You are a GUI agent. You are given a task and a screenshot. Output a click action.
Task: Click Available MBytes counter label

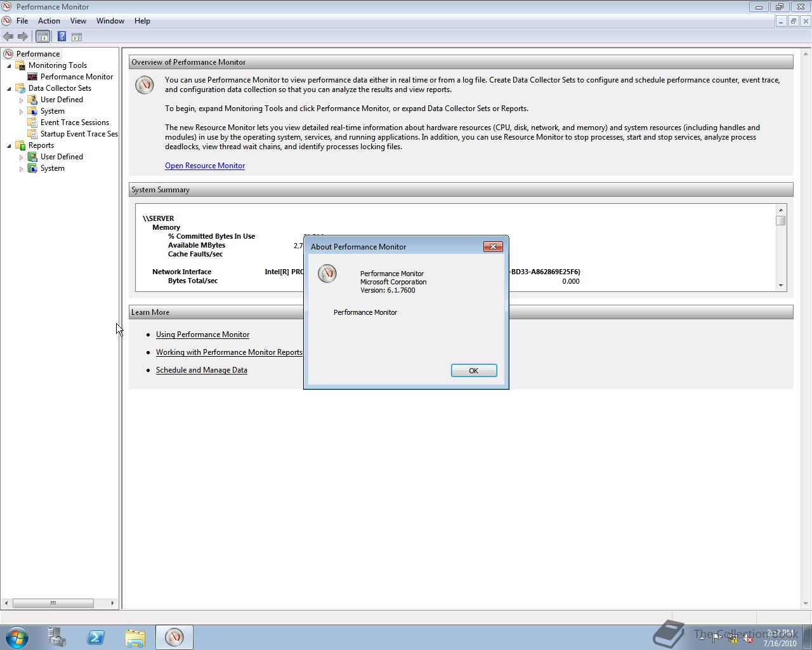click(197, 245)
